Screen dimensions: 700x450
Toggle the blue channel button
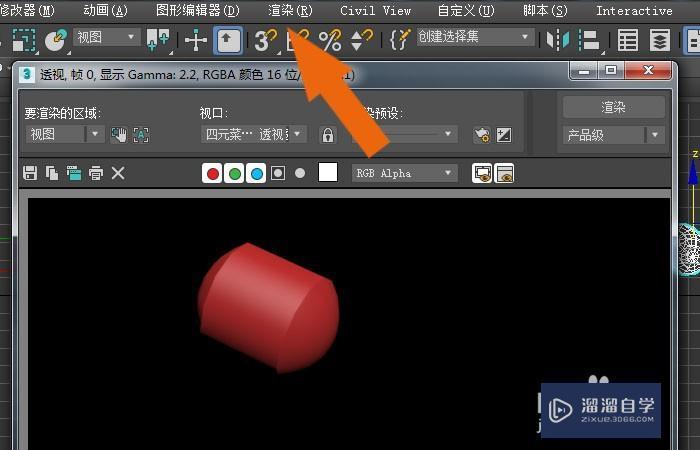point(256,173)
